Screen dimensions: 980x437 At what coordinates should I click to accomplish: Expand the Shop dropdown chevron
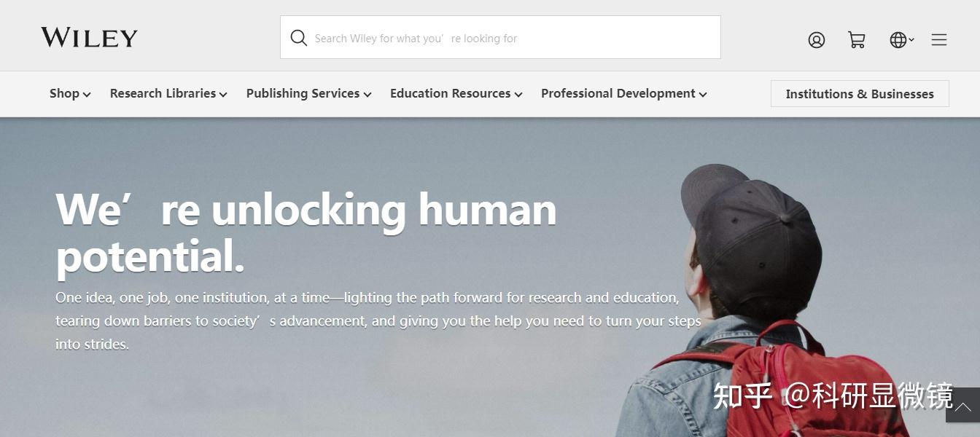pos(87,95)
